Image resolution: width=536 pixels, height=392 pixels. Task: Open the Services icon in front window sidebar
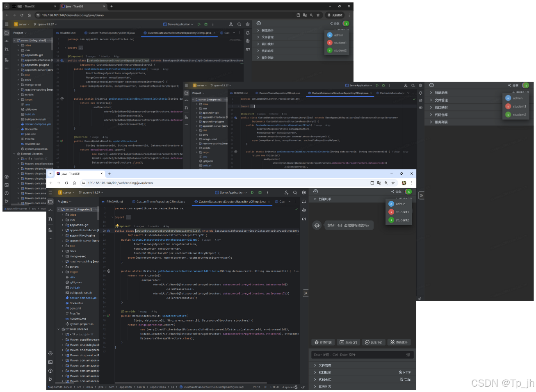point(50,353)
